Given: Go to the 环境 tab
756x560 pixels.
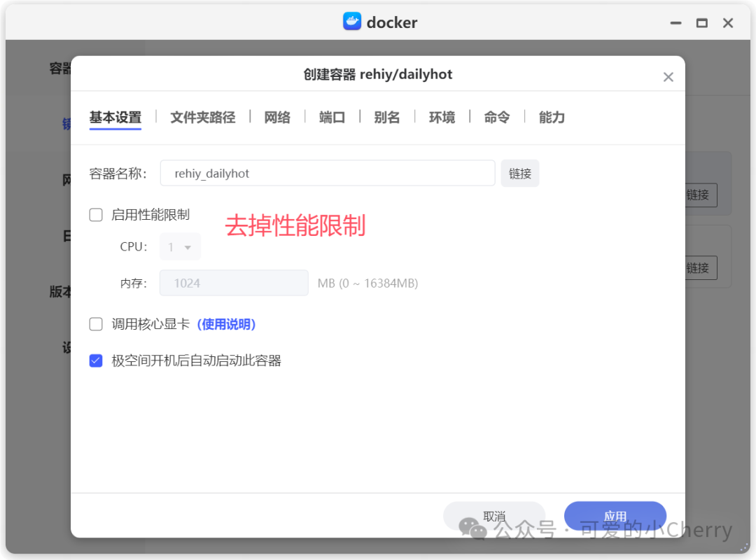Looking at the screenshot, I should coord(442,117).
